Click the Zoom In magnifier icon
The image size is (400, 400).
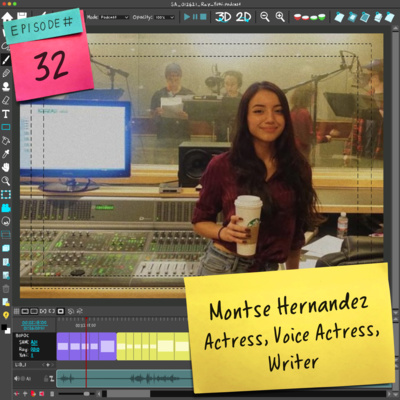point(280,17)
